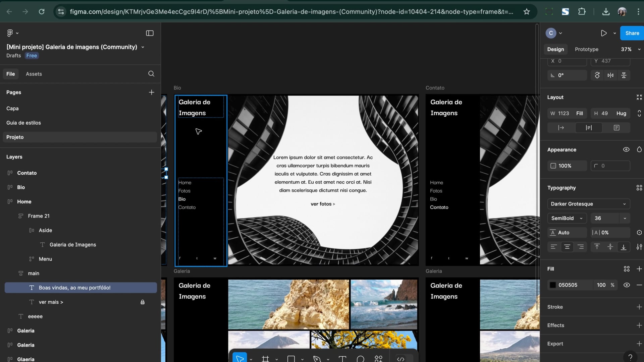Select the Pen tool in bottom toolbar

tap(317, 359)
